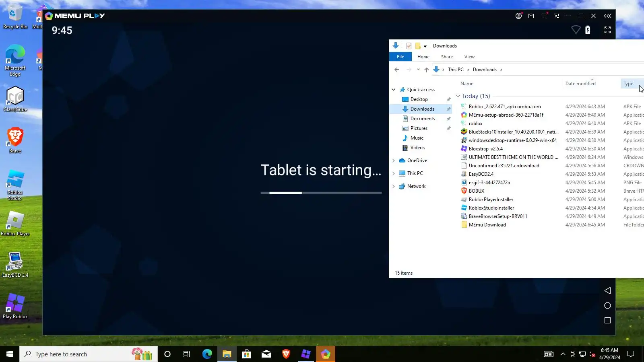Click This PC in the address breadcrumb
The height and width of the screenshot is (362, 644).
pyautogui.click(x=456, y=70)
